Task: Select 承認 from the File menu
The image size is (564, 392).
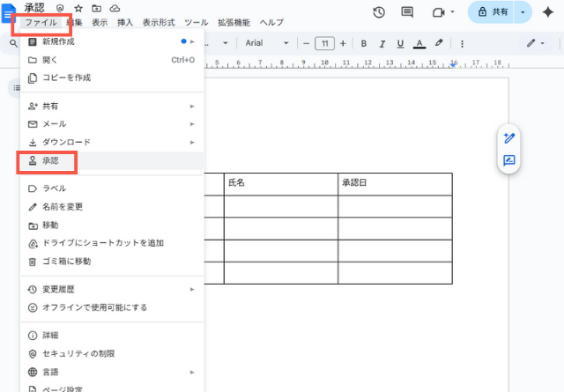Action: point(51,161)
